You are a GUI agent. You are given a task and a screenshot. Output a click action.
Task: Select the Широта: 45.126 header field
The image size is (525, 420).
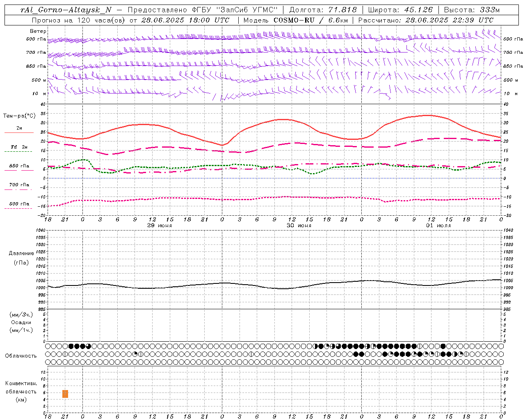pyautogui.click(x=400, y=10)
